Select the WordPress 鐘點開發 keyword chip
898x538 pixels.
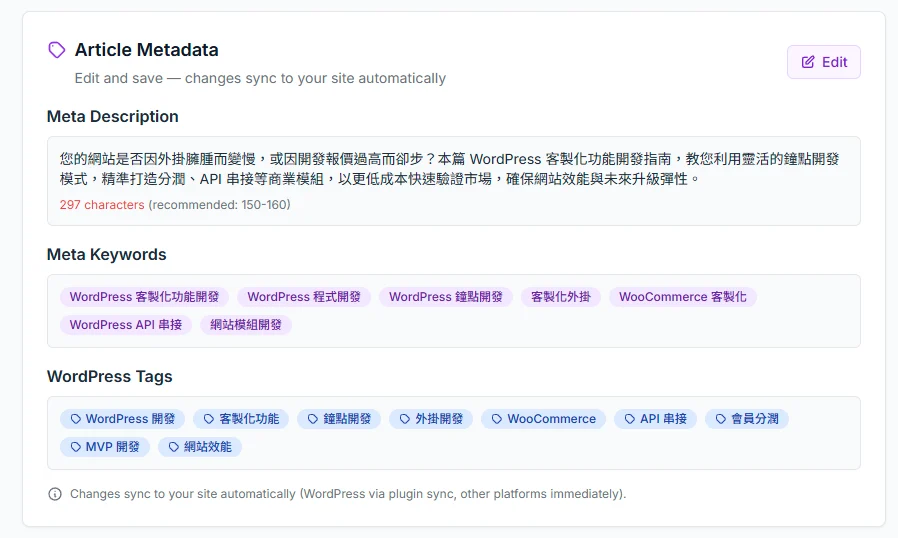click(446, 297)
